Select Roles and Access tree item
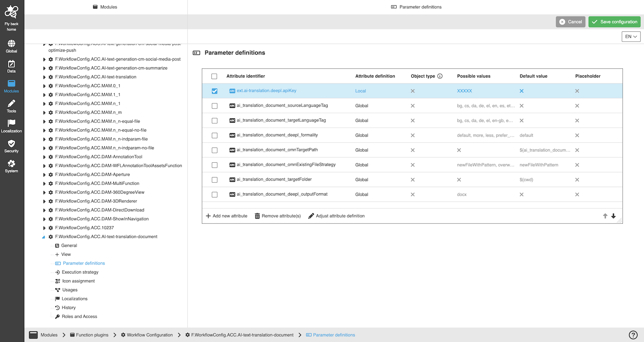The width and height of the screenshot is (644, 342). [79, 317]
